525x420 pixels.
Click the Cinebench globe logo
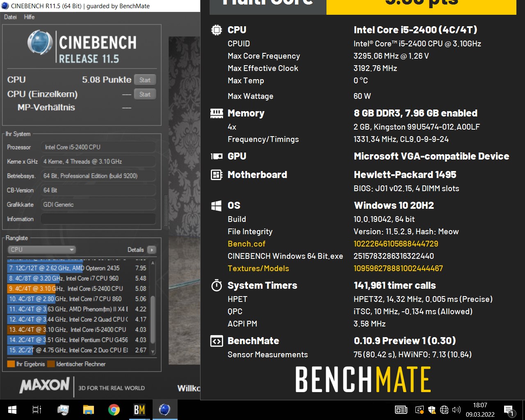[x=39, y=42]
